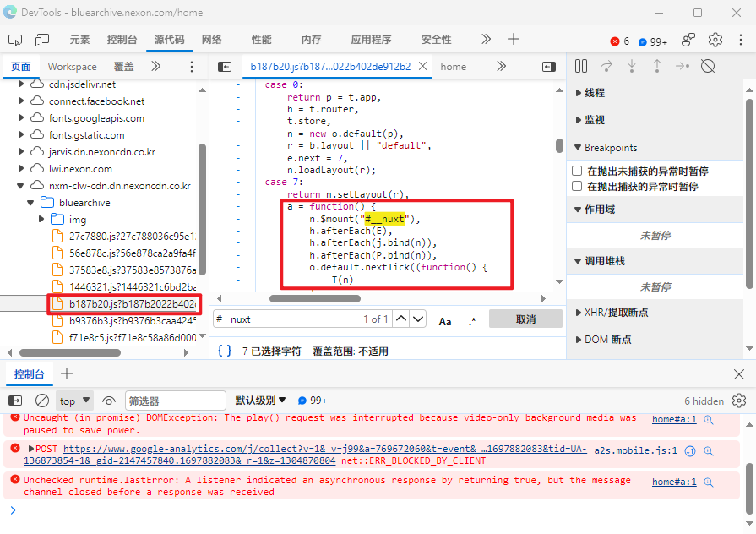Expand the XHR/提取断点 section
Image resolution: width=756 pixels, height=534 pixels.
(579, 313)
